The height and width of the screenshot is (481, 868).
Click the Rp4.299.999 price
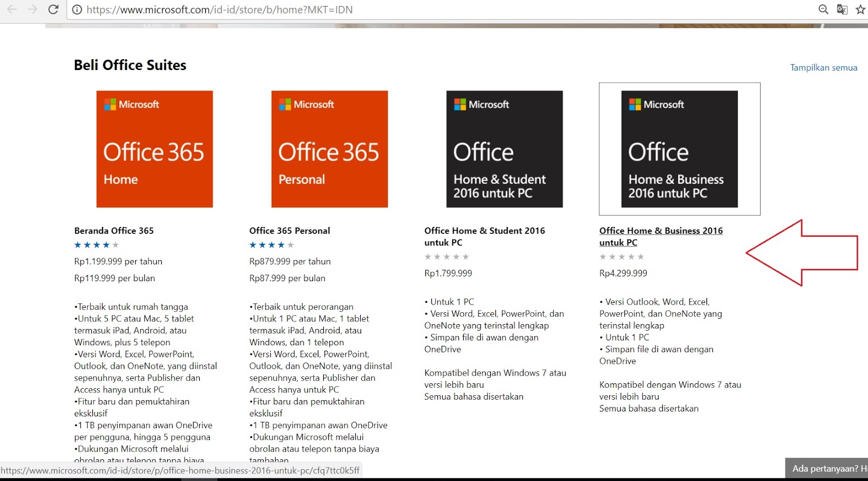[x=623, y=274]
